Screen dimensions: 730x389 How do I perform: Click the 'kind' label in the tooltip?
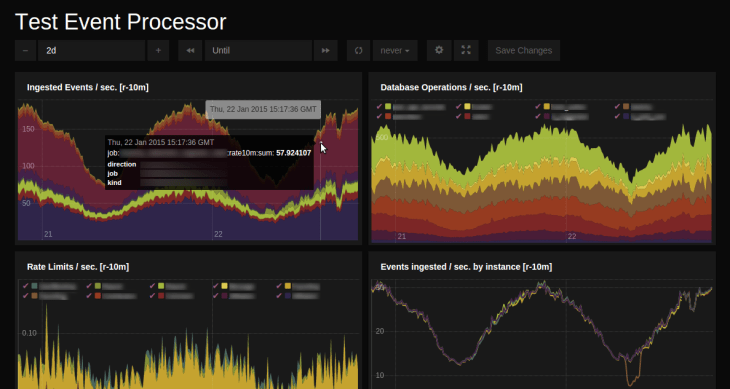[115, 183]
